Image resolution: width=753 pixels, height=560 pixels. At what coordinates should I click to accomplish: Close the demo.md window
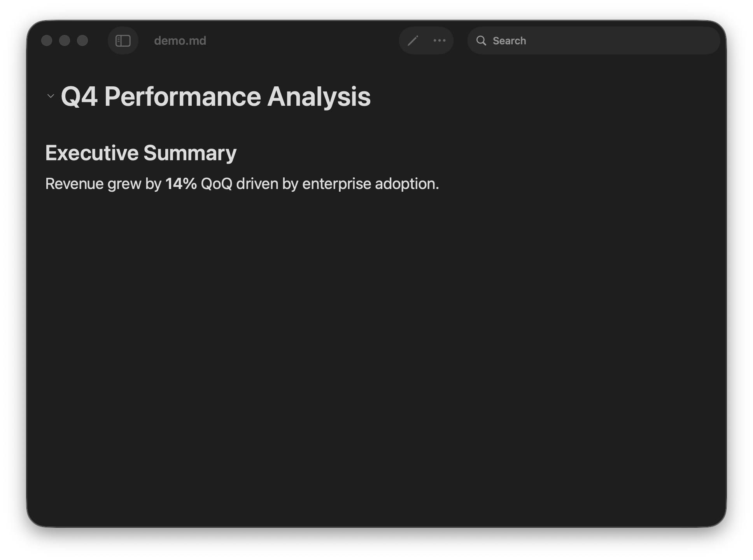(47, 41)
